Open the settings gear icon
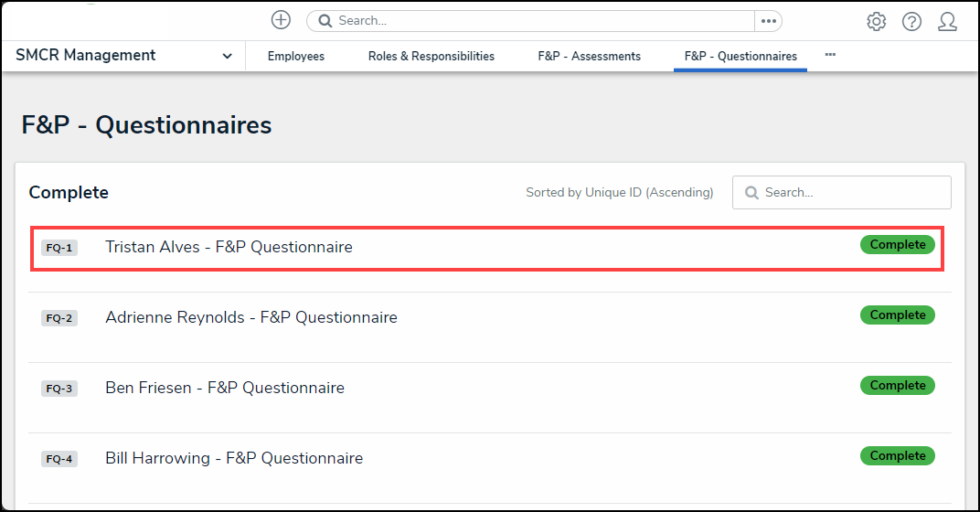This screenshot has width=980, height=512. pos(877,21)
